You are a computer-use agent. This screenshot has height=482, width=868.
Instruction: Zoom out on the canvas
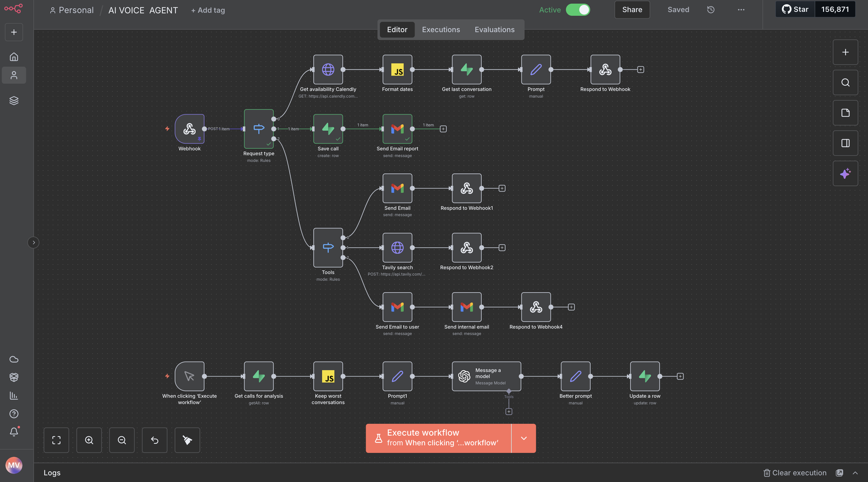[122, 440]
